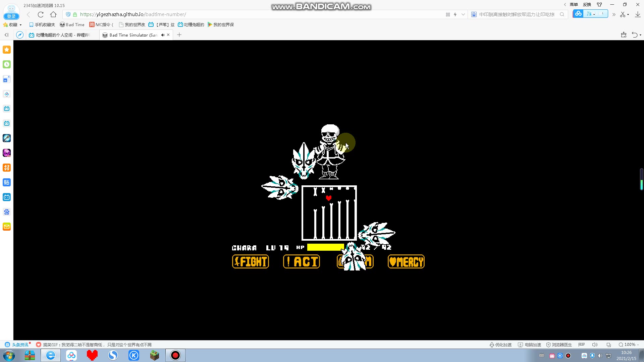Expand the 收藏 favorites dropdown
This screenshot has width=644, height=362.
(20, 25)
